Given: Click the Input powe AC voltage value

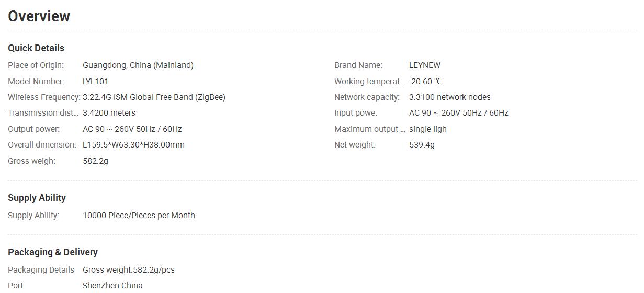Looking at the screenshot, I should point(459,113).
